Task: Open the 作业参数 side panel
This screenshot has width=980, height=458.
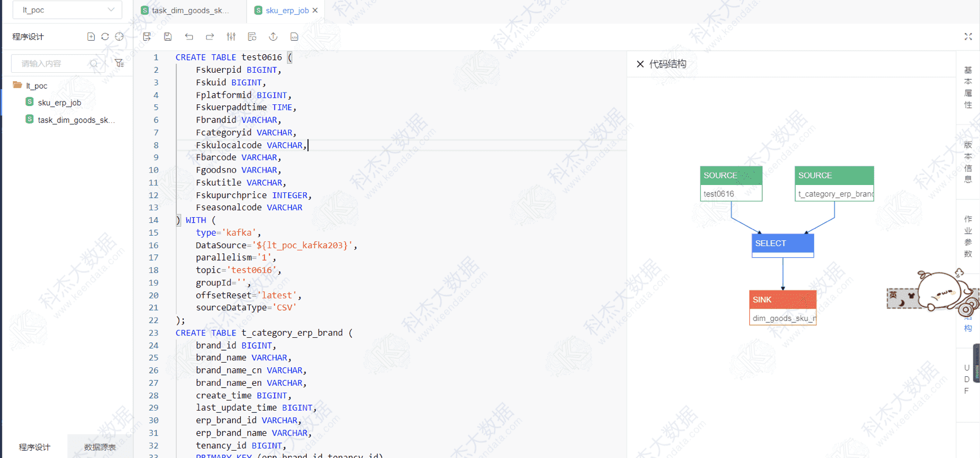Action: click(x=968, y=236)
